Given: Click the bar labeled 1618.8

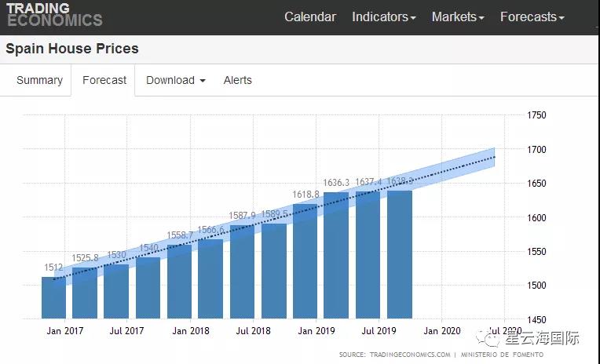Looking at the screenshot, I should [x=305, y=261].
